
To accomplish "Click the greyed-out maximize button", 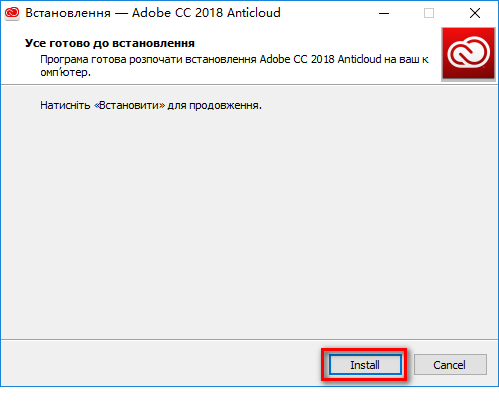I will (x=429, y=13).
